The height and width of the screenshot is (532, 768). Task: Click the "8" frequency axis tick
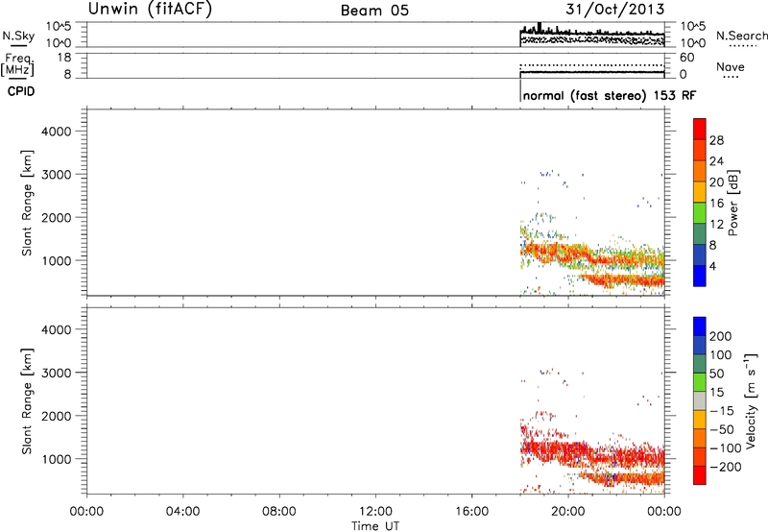tap(67, 75)
